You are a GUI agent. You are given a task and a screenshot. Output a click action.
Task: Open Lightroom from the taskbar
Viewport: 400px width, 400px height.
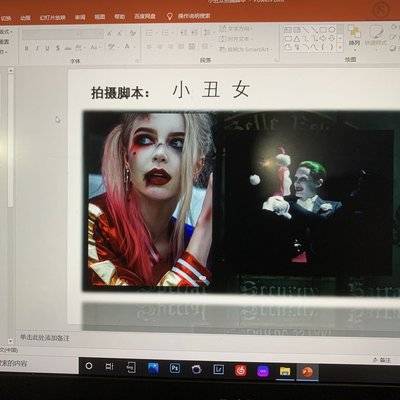[x=219, y=369]
